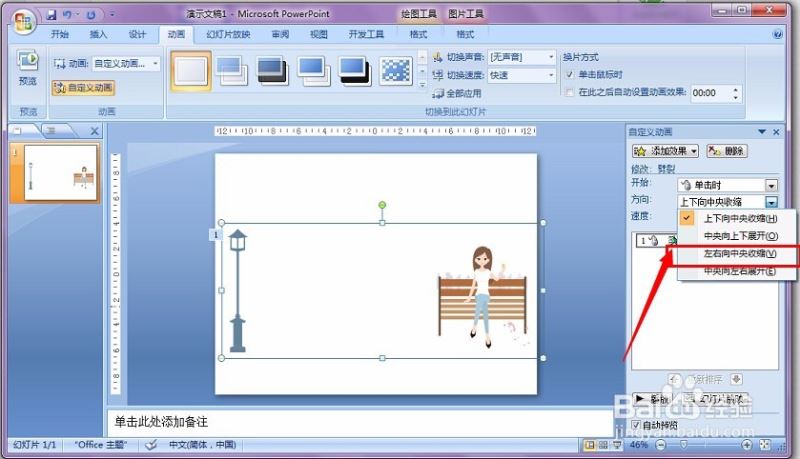Select the no-transition thumbnail in gallery
This screenshot has height=459, width=800.
tap(191, 71)
